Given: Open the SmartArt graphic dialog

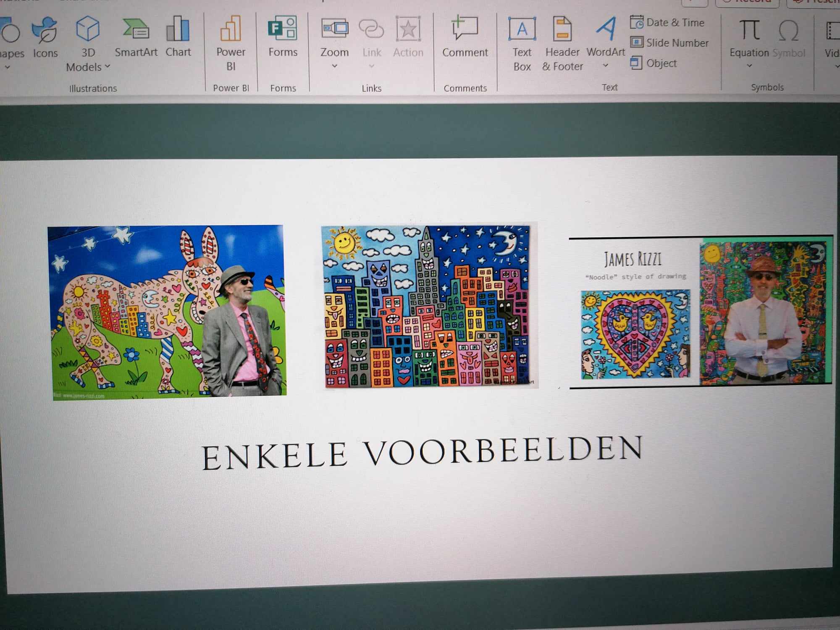Looking at the screenshot, I should [x=136, y=37].
